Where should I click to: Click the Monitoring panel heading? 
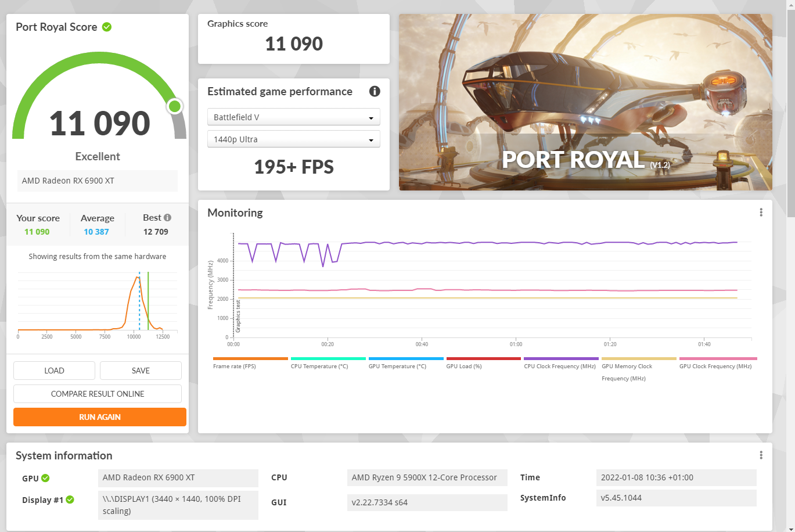[x=235, y=213]
